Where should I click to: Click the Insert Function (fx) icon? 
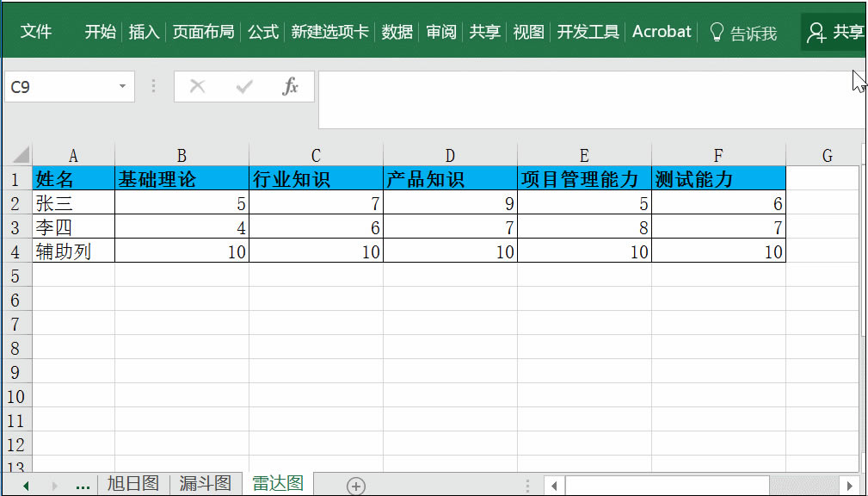coord(291,86)
